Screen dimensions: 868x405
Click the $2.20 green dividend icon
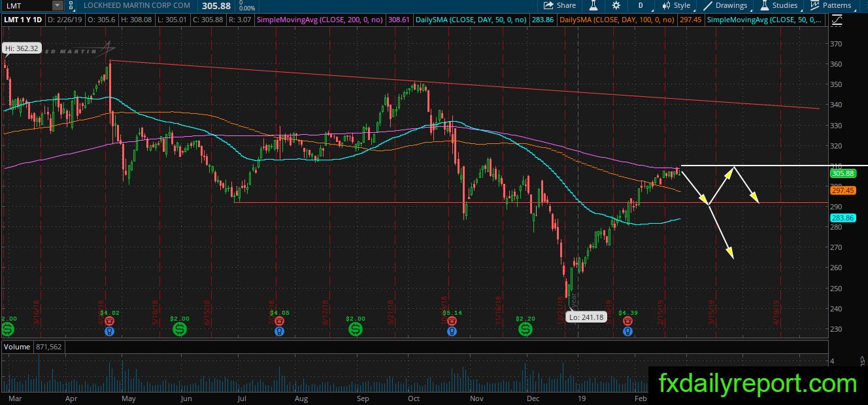click(x=526, y=329)
